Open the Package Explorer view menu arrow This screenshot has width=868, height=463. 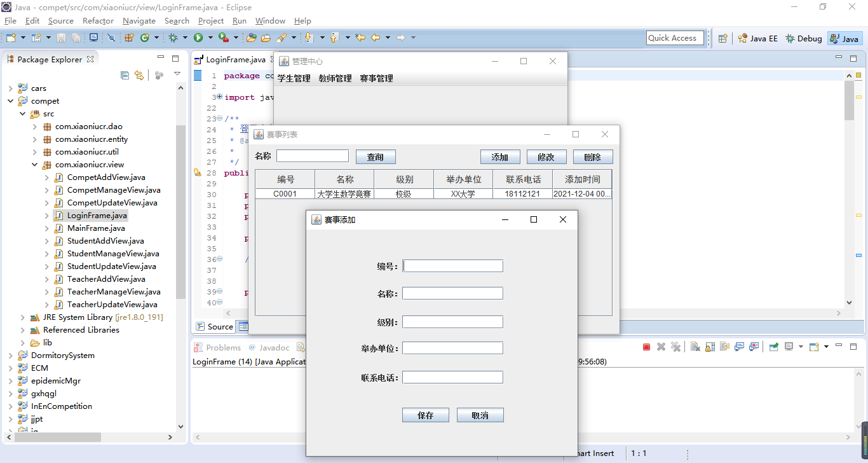coord(177,74)
